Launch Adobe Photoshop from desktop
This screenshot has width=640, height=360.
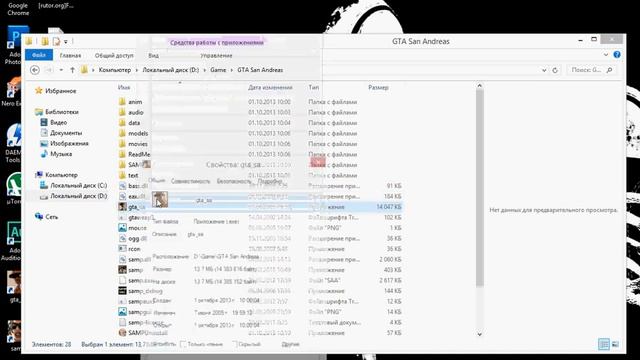[14, 45]
